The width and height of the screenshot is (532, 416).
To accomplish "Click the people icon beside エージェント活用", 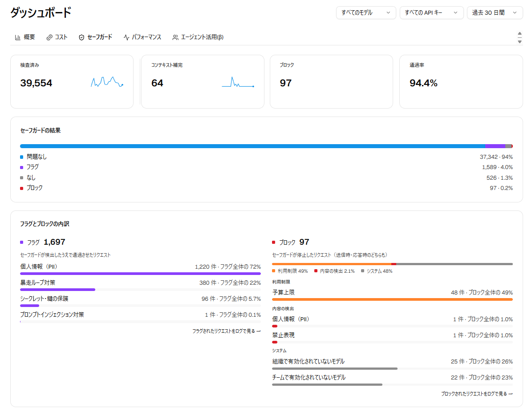I will [x=175, y=38].
